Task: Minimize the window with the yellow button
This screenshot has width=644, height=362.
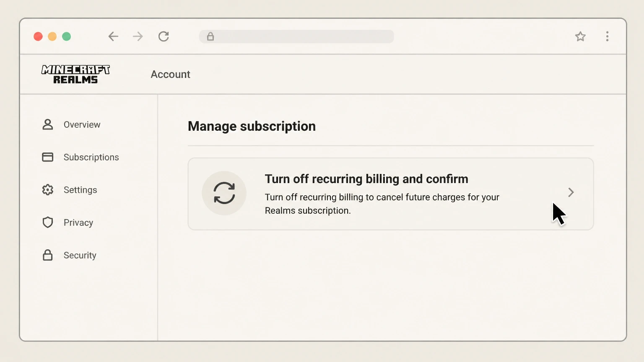Action: pos(52,36)
